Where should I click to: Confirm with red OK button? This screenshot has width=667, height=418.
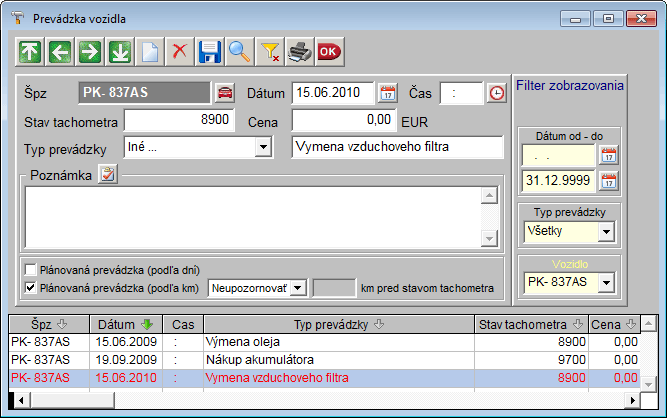330,52
